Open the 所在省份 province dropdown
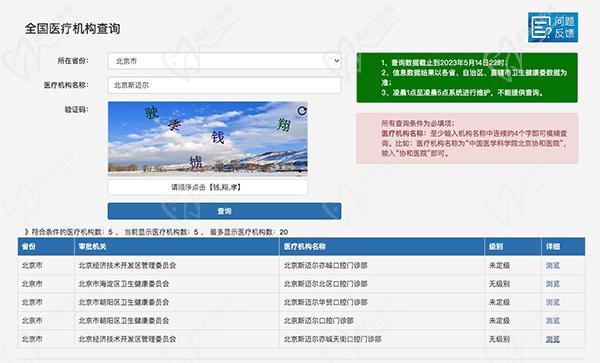 (x=224, y=61)
